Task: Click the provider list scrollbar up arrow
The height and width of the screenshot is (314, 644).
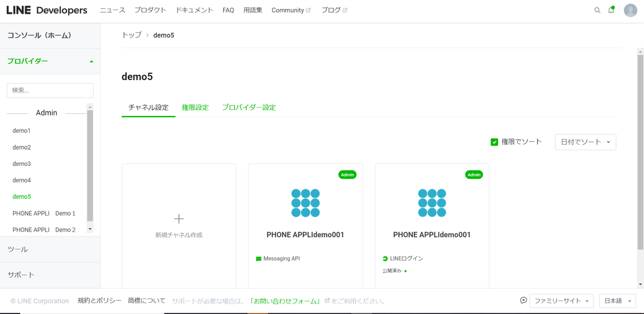Action: click(x=90, y=107)
